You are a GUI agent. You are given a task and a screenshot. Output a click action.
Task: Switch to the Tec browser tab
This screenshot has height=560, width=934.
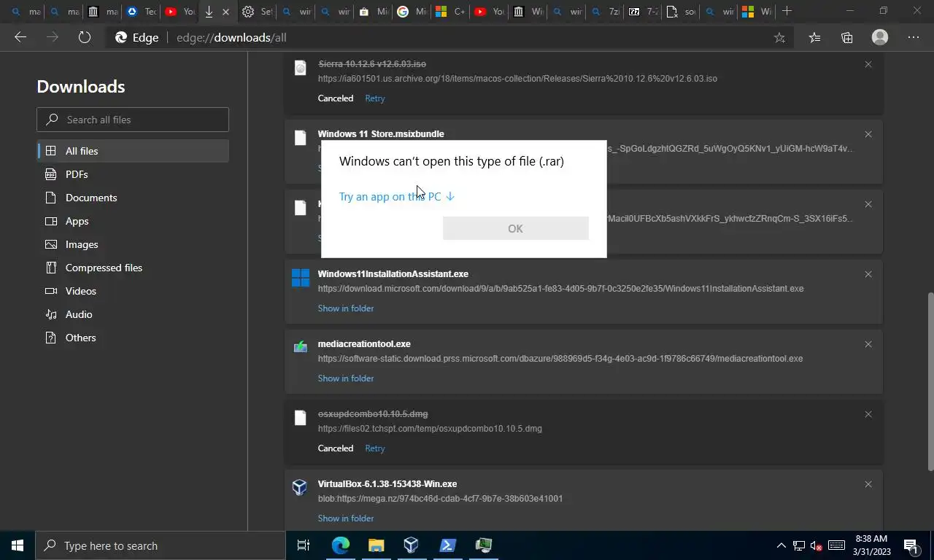142,12
